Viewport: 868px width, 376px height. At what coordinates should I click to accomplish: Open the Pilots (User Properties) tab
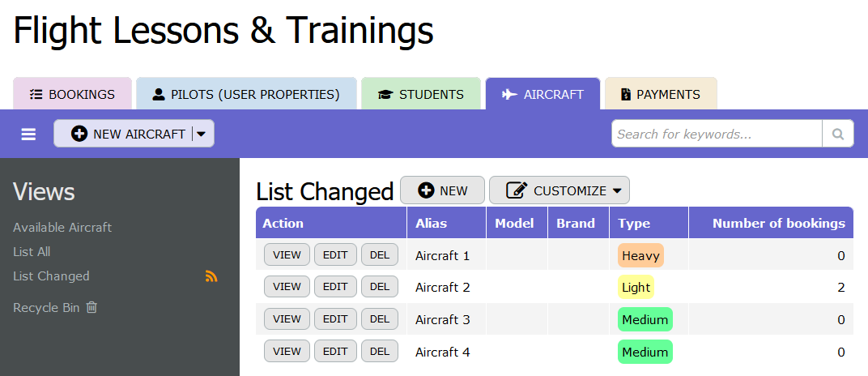(x=246, y=95)
